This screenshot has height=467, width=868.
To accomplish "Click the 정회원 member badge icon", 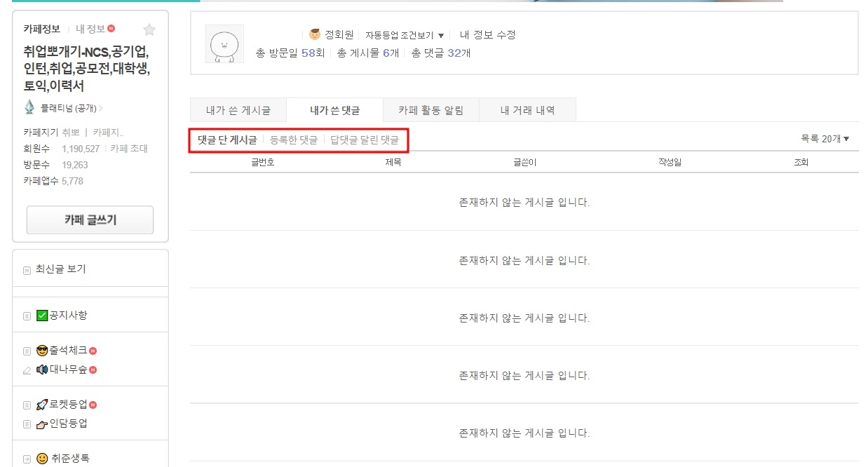I will (313, 34).
